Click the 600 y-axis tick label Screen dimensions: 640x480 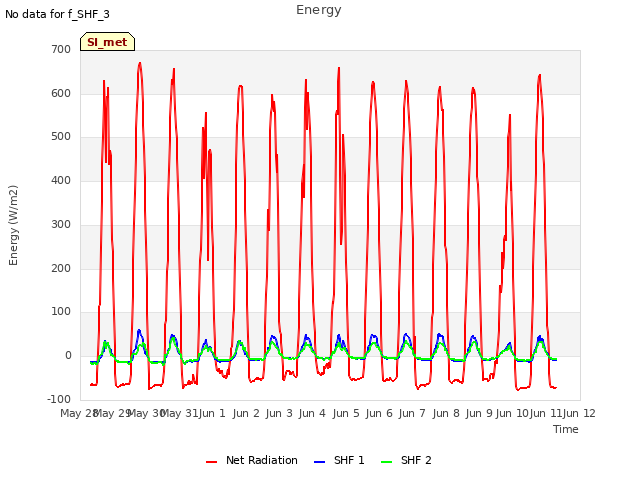(61, 93)
